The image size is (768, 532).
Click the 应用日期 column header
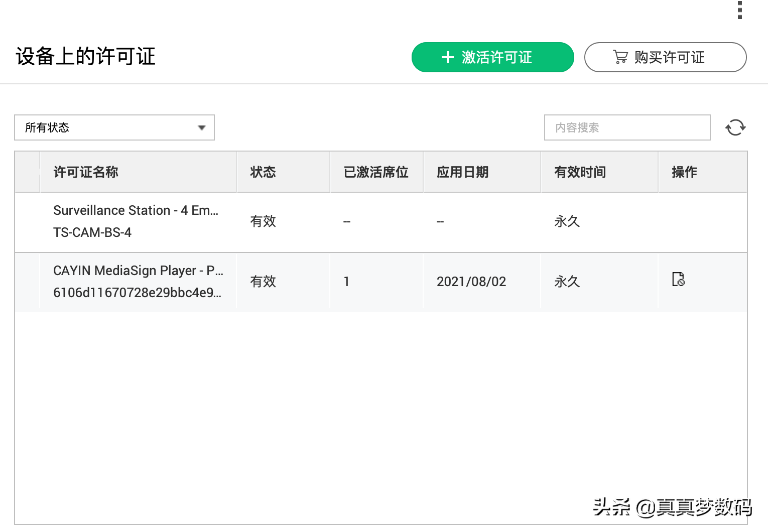click(462, 172)
